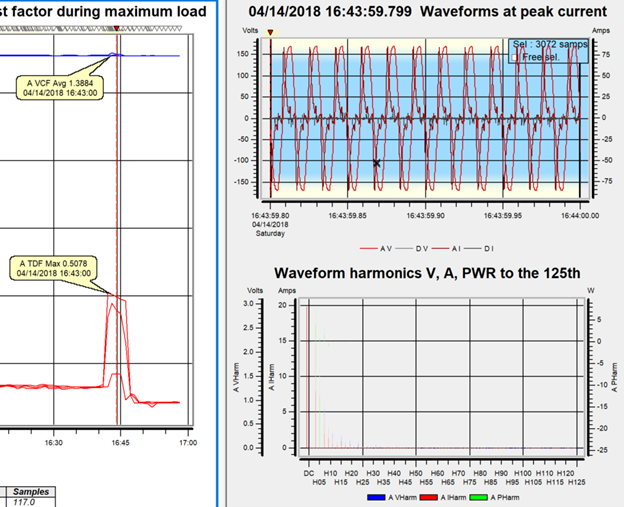The width and height of the screenshot is (624, 507).
Task: Click the red cursor marker above waveform chart
Action: pyautogui.click(x=270, y=33)
